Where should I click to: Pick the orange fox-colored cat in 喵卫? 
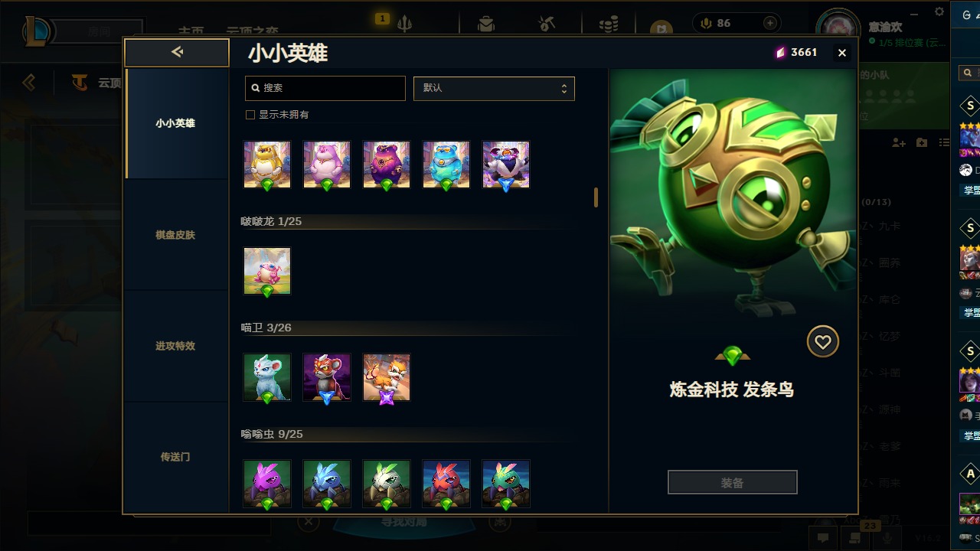coord(387,377)
